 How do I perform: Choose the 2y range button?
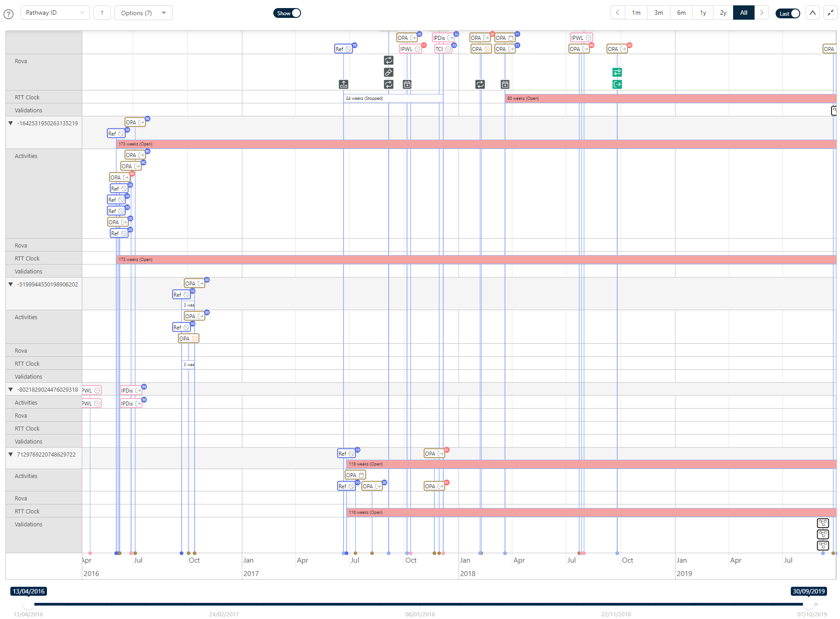coord(723,13)
